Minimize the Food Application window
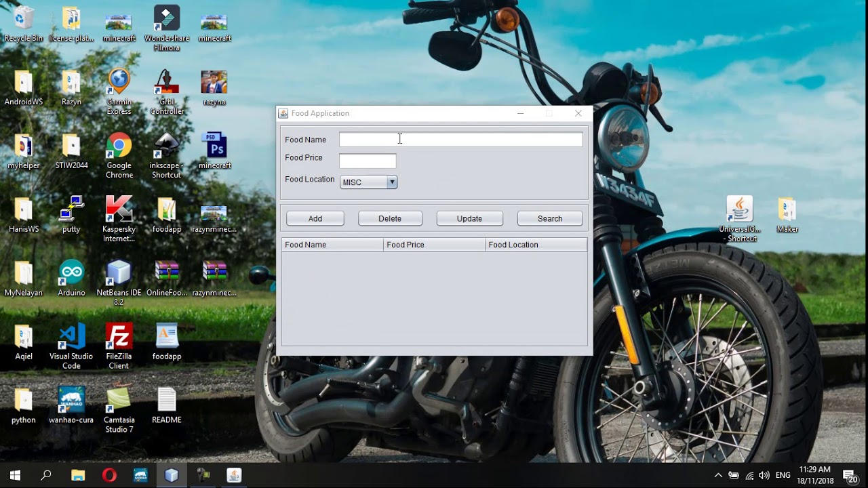The height and width of the screenshot is (488, 868). click(x=520, y=113)
